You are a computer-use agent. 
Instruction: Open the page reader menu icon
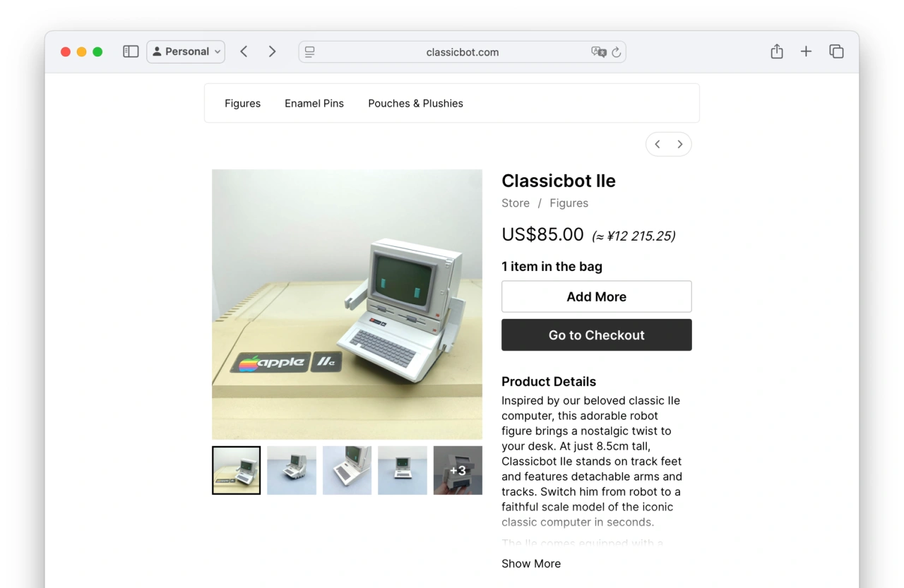[x=309, y=52]
